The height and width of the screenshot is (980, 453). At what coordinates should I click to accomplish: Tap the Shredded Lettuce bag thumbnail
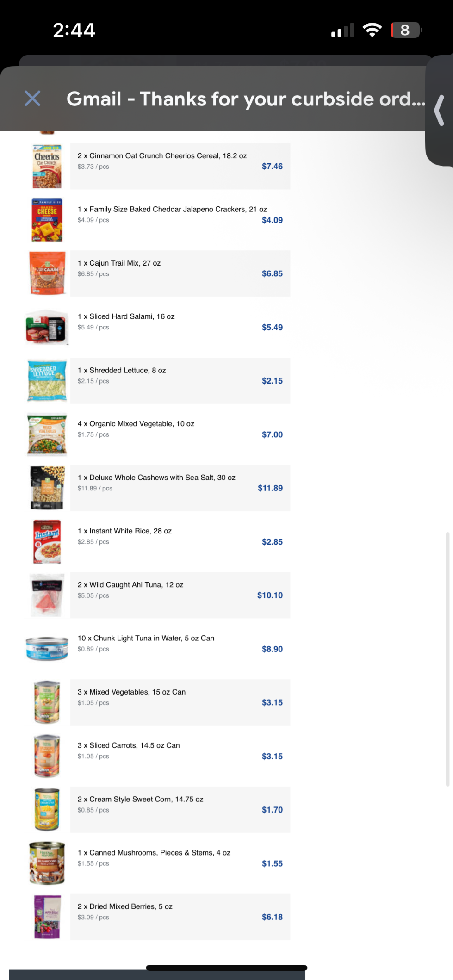click(47, 381)
